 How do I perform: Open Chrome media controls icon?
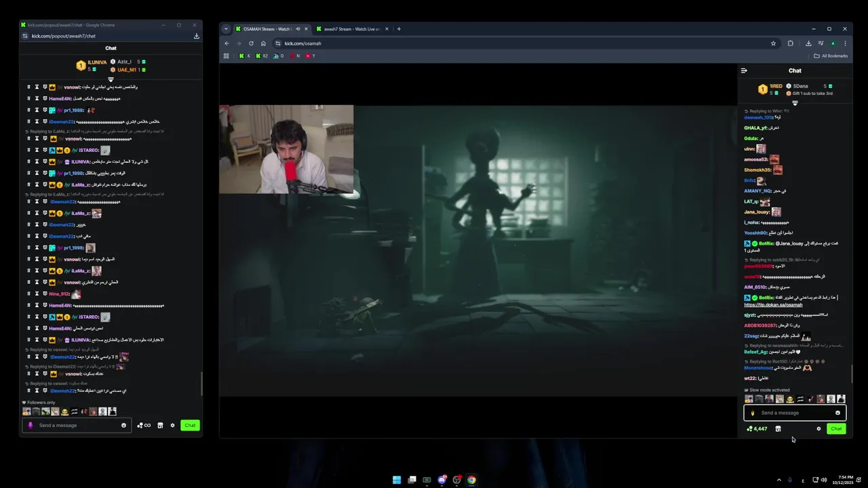tap(821, 43)
